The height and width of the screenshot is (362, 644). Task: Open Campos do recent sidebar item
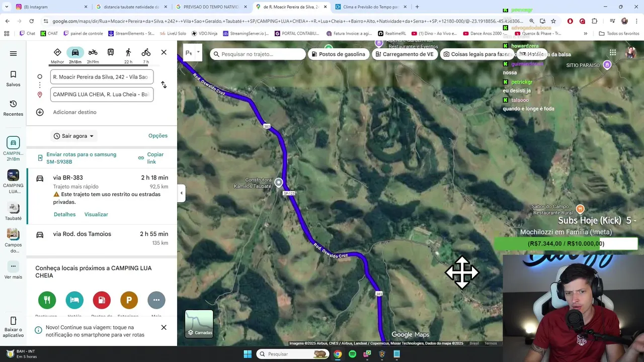pos(13,240)
